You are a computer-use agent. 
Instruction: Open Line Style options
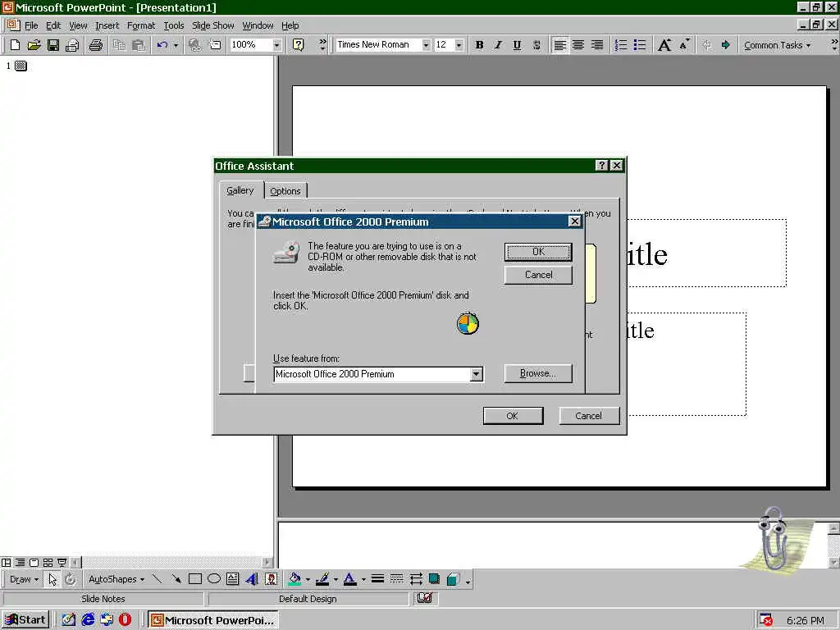377,578
